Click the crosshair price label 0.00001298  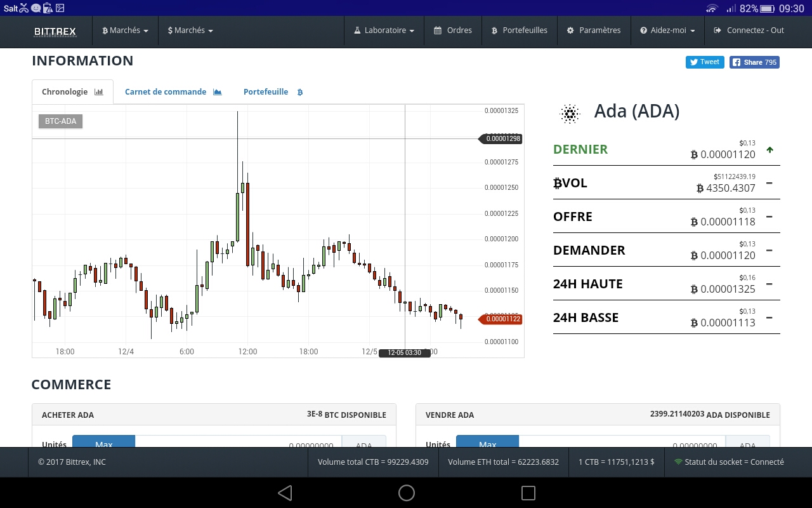[501, 138]
